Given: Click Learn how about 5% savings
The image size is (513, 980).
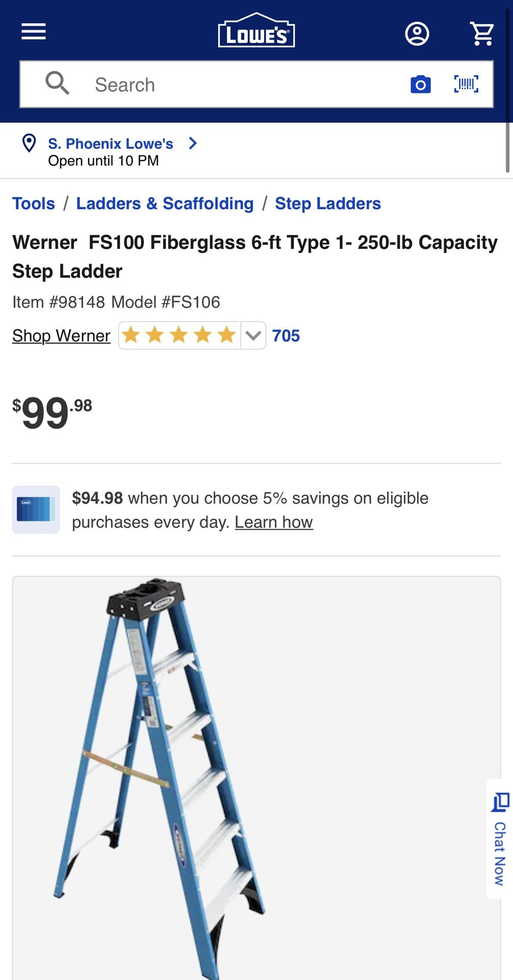Looking at the screenshot, I should (274, 522).
